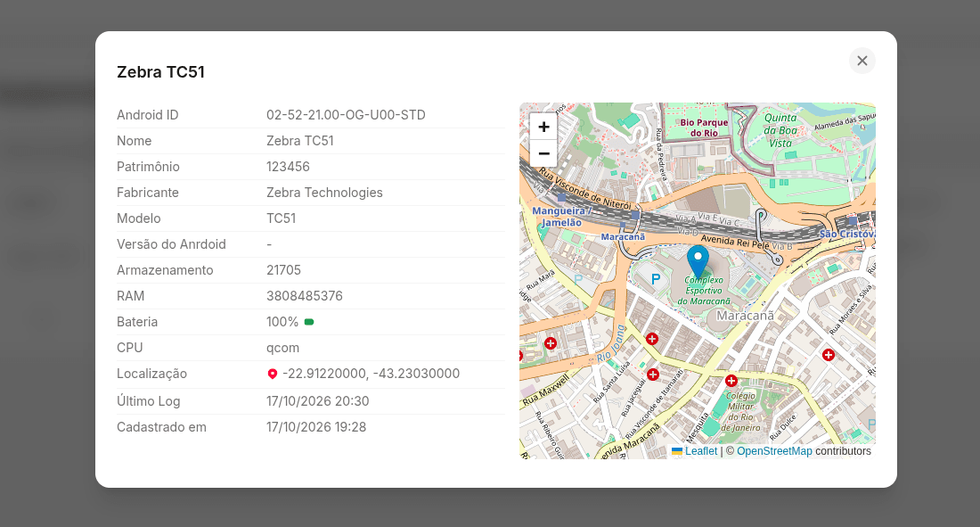Screen dimensions: 980x527
Task: Select the coordinates -22.91220000, -43.23030000
Action: pyautogui.click(x=372, y=374)
